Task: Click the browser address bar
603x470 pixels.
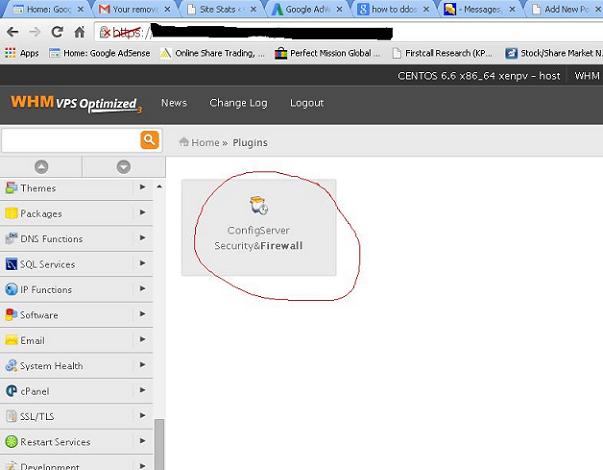Action: click(346, 32)
